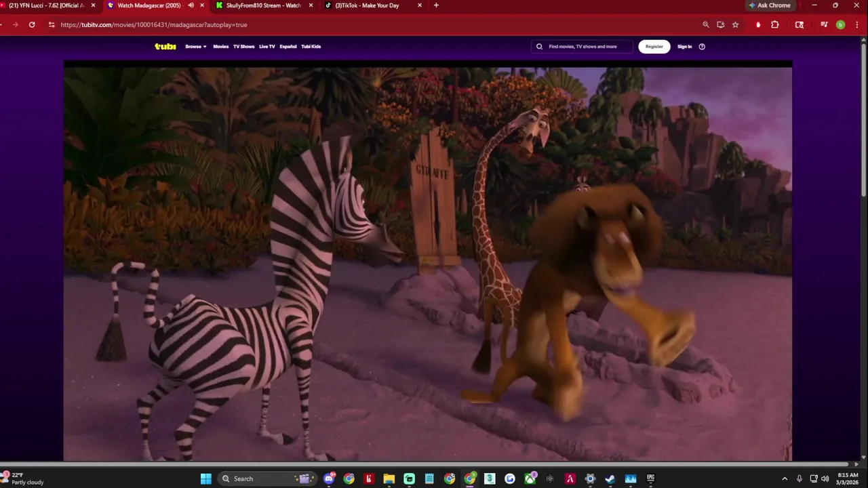Screen dimensions: 868x488
Task: Open the Windows Start menu
Action: tap(206, 479)
